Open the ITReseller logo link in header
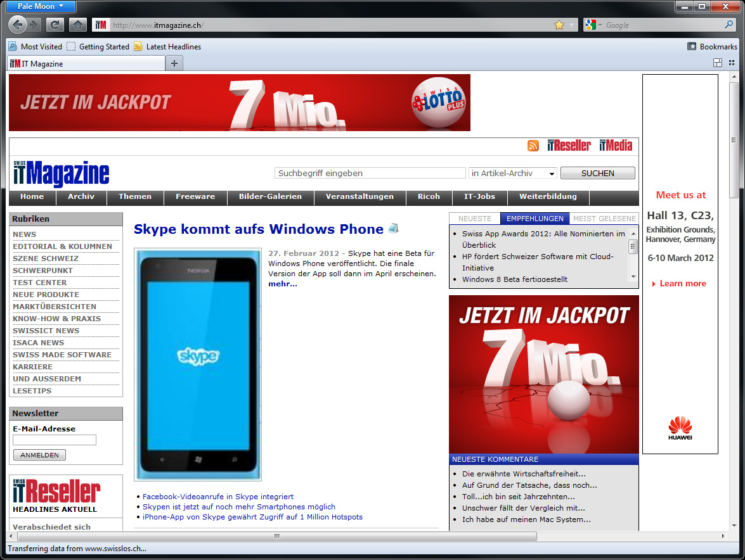This screenshot has height=560, width=745. tap(569, 145)
